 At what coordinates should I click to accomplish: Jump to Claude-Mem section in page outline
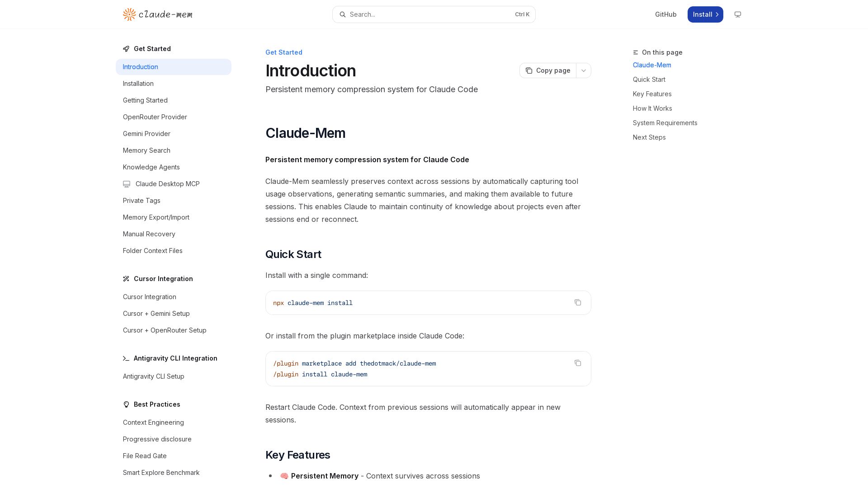click(652, 65)
